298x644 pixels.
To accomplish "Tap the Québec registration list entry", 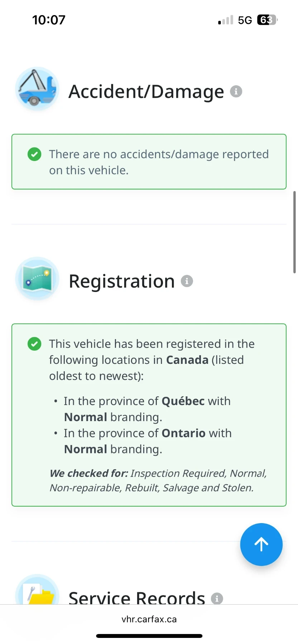I will [x=147, y=409].
